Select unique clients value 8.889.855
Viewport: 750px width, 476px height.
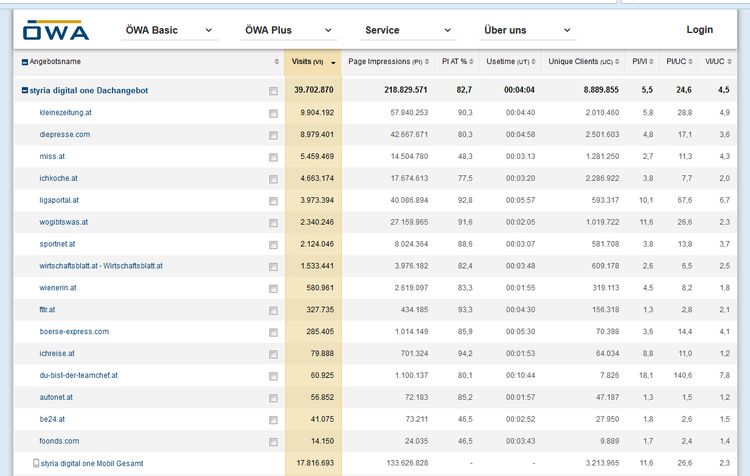click(601, 89)
